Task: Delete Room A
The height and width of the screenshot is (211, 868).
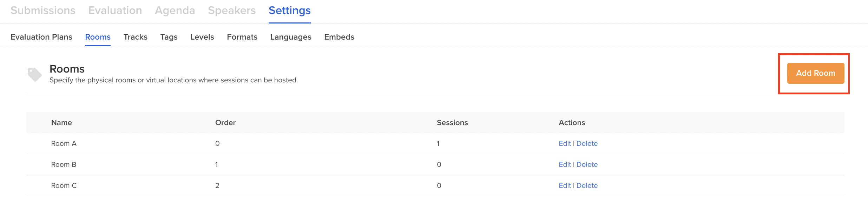Action: pyautogui.click(x=587, y=143)
